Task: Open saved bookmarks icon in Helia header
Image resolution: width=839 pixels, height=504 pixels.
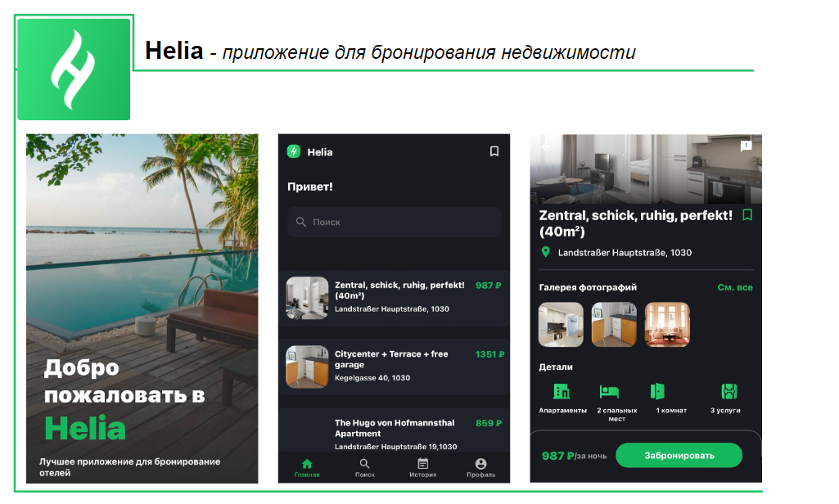Action: pos(494,151)
